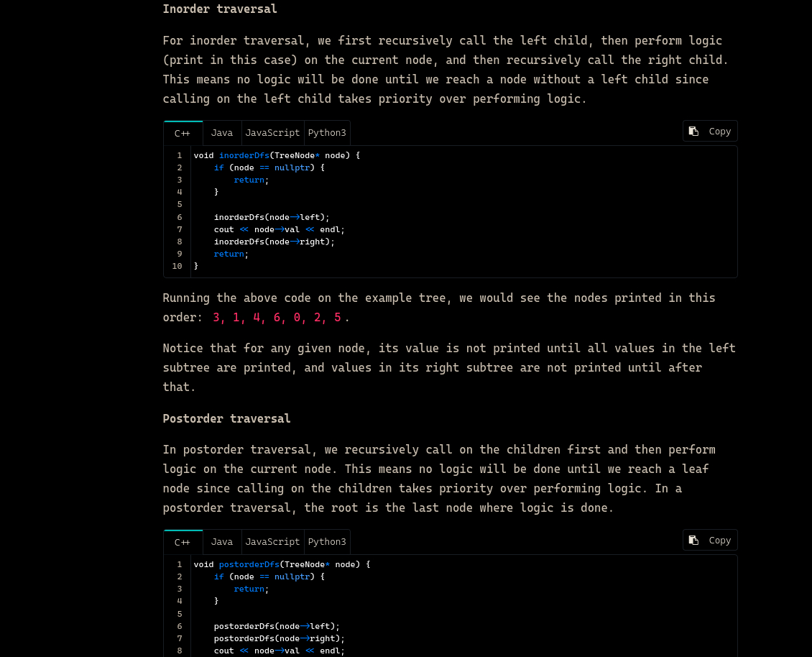Switch postorder code block to Java tab
812x657 pixels.
(222, 542)
